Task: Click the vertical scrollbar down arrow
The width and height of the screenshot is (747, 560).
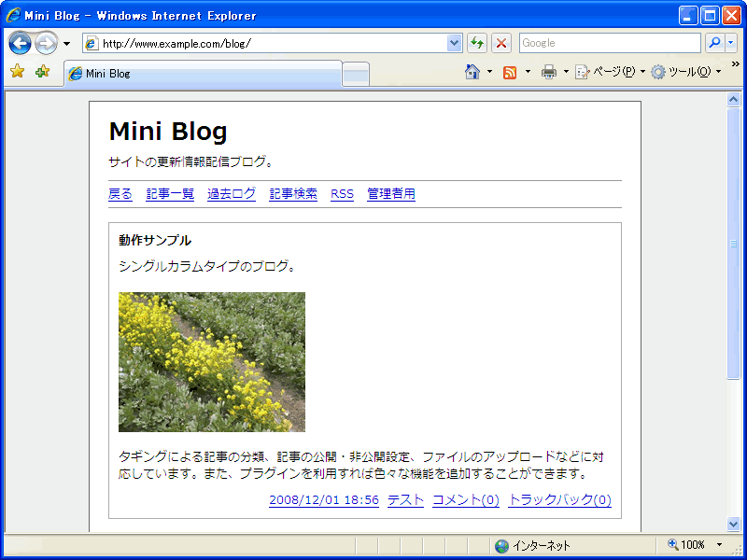Action: click(733, 524)
